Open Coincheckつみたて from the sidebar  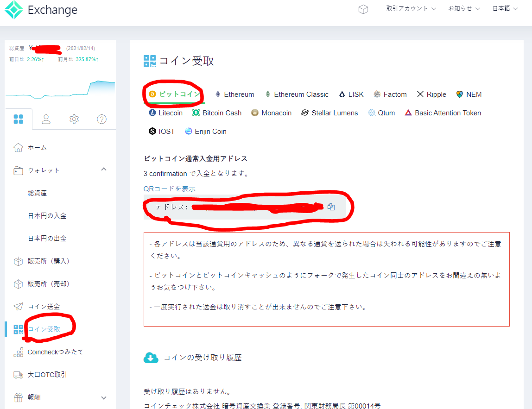(x=55, y=352)
